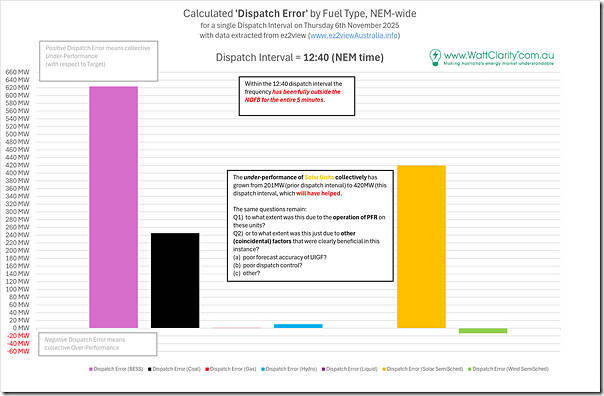Image resolution: width=604 pixels, height=396 pixels.
Task: Click the '240 MW' axis label
Action: pyautogui.click(x=17, y=235)
